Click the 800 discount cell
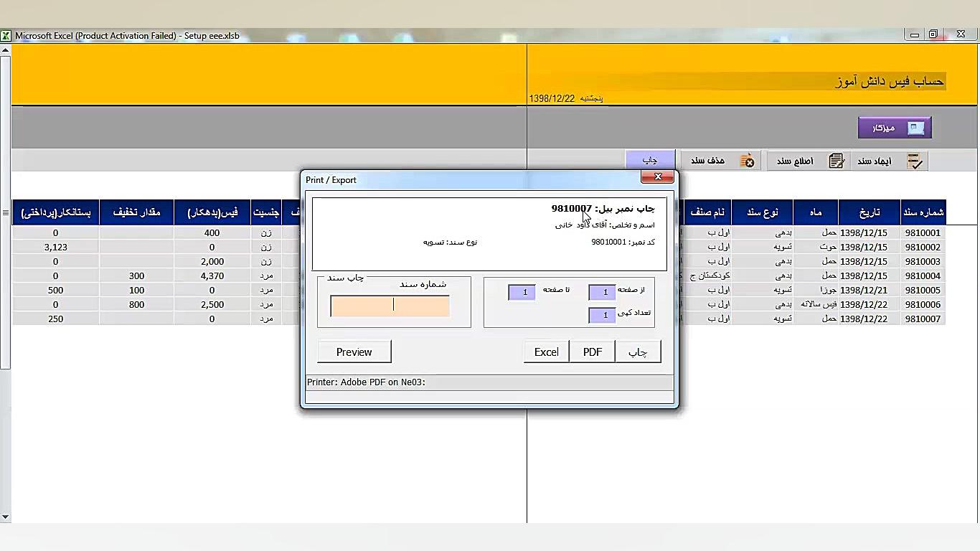Screen dimensions: 980x551 (x=136, y=304)
